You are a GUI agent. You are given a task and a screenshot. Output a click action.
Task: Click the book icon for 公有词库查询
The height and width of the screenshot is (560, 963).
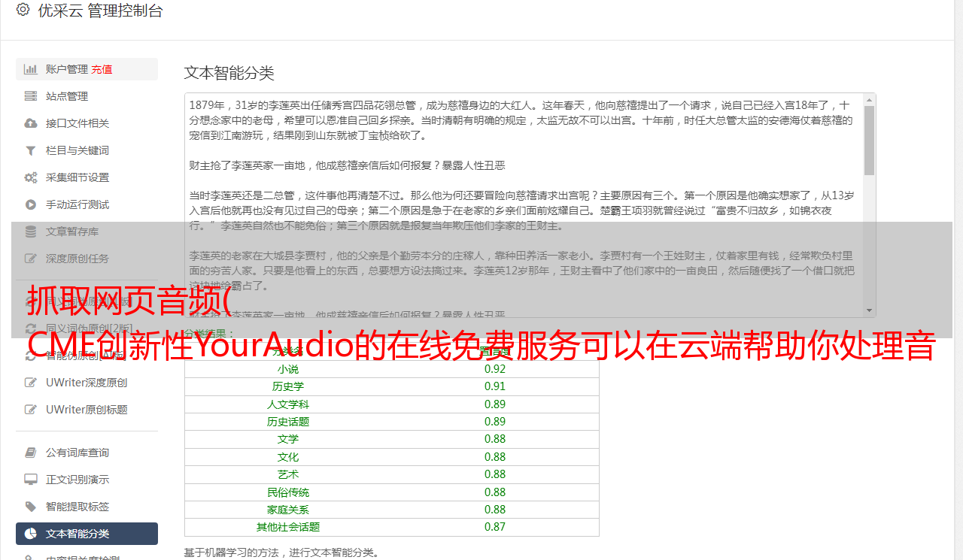point(31,453)
